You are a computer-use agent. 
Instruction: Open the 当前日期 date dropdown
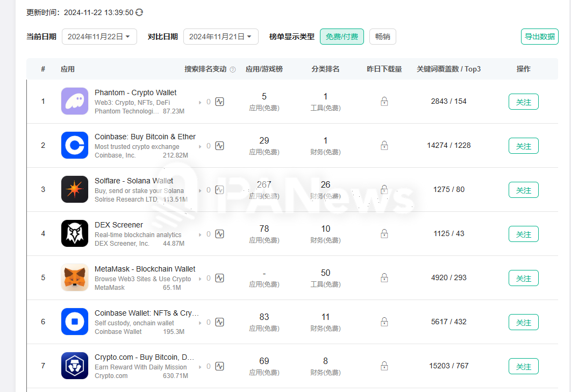[x=99, y=37]
